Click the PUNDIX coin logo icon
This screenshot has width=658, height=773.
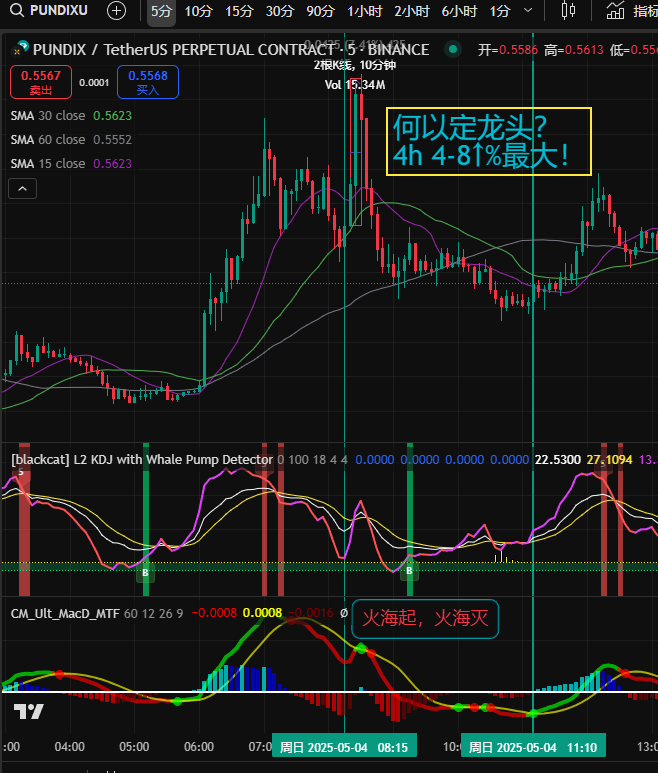pyautogui.click(x=21, y=49)
